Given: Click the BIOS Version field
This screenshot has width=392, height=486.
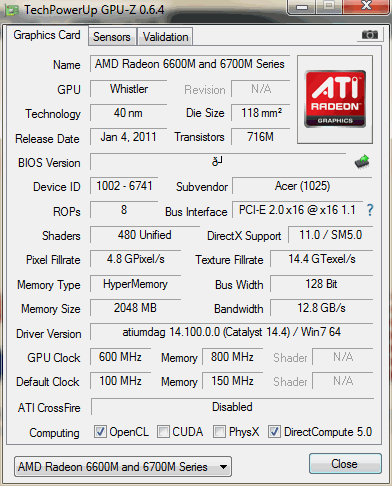Looking at the screenshot, I should [218, 162].
